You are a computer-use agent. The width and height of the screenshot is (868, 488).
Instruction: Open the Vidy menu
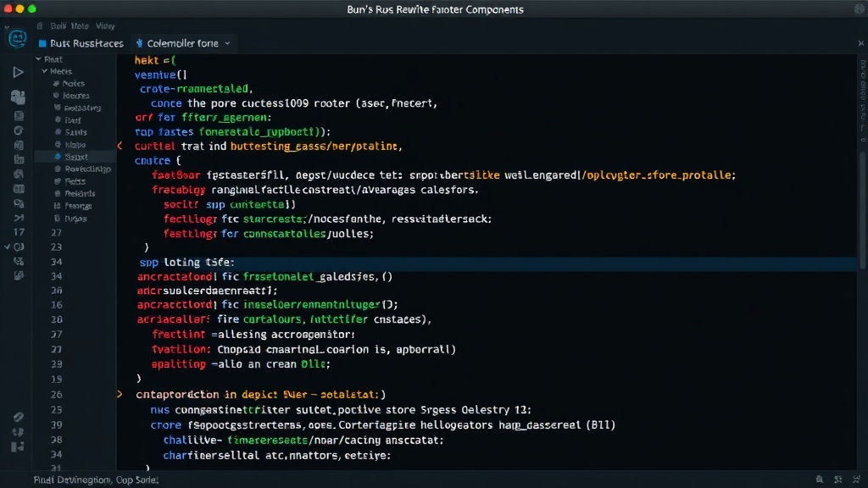(x=105, y=26)
